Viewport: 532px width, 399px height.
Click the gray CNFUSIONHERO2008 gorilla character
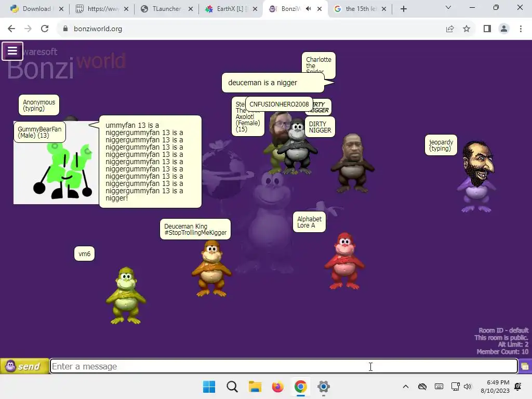pyautogui.click(x=297, y=147)
